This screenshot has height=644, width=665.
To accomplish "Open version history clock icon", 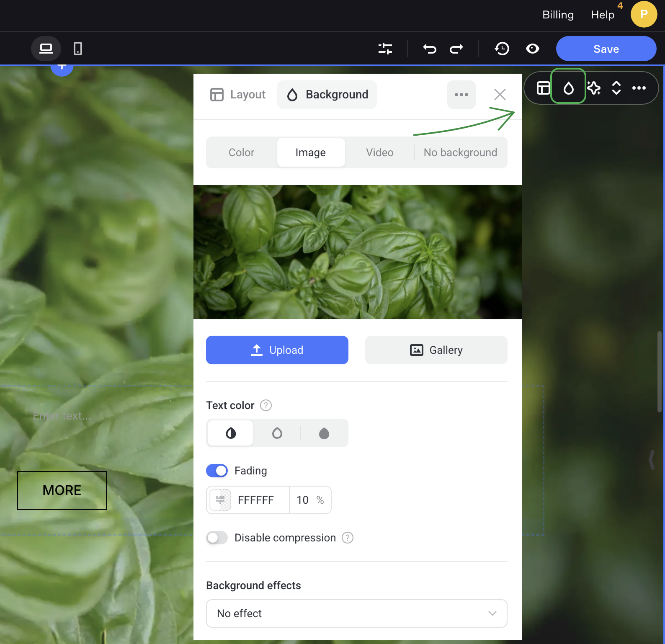I will pyautogui.click(x=502, y=49).
